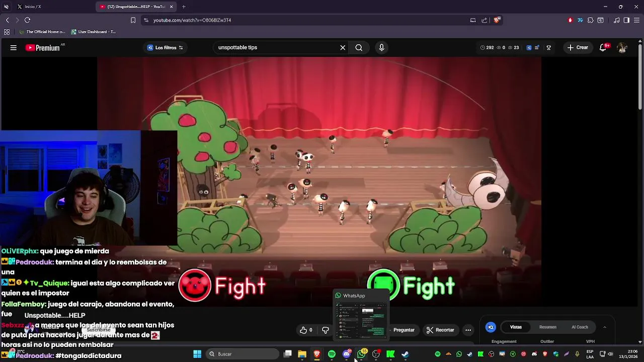Open Discord from the taskbar

347,354
